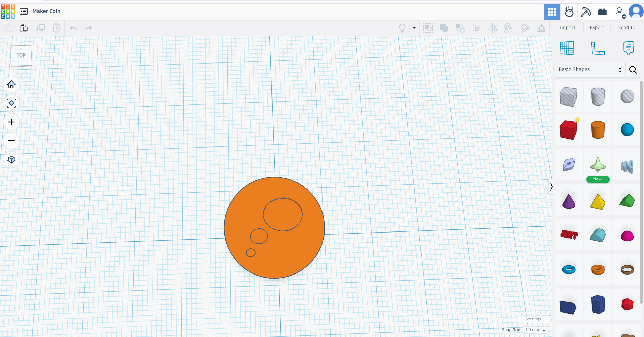Select the Align tool icon
The height and width of the screenshot is (337, 644).
[477, 28]
